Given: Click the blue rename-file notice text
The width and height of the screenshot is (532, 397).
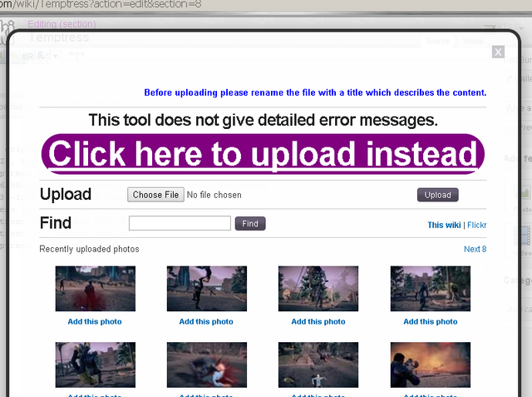Looking at the screenshot, I should pyautogui.click(x=315, y=92).
